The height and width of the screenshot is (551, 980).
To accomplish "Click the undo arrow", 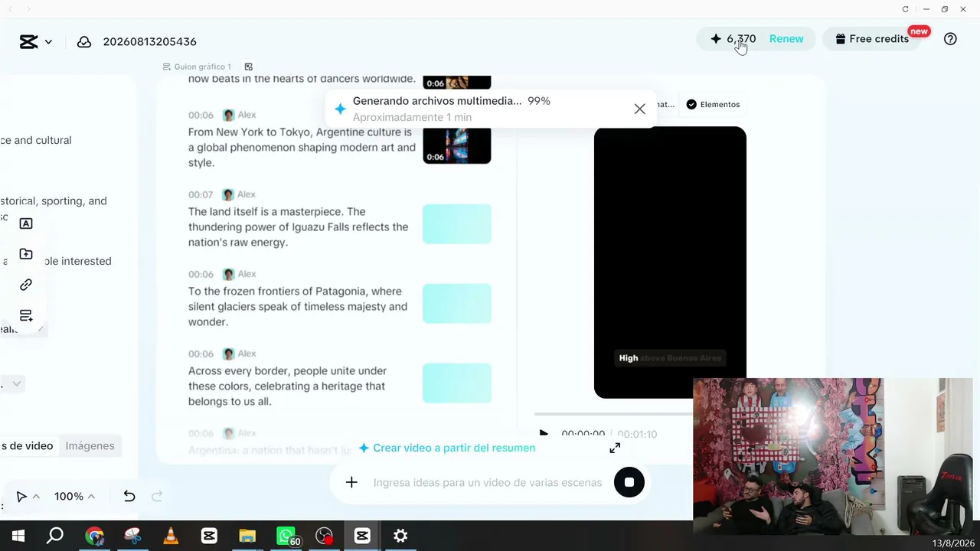I will click(x=129, y=497).
